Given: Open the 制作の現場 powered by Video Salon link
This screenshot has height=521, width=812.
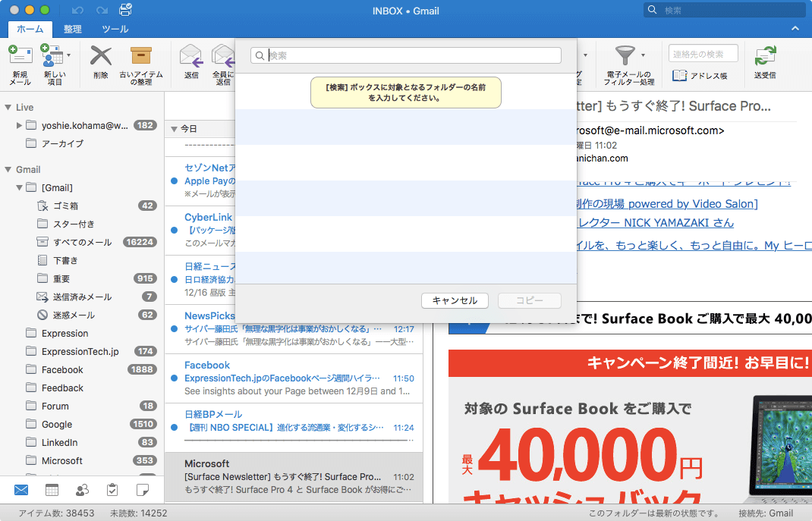Looking at the screenshot, I should pyautogui.click(x=668, y=204).
